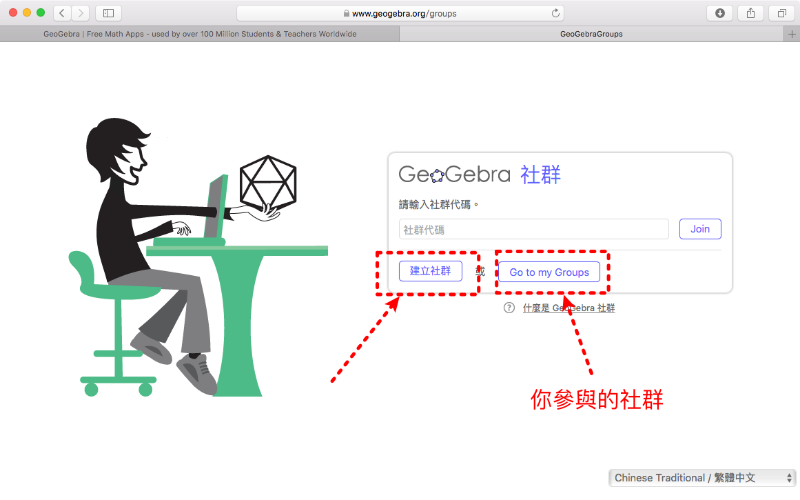Open the Safari downloads icon
800x500 pixels.
719,13
